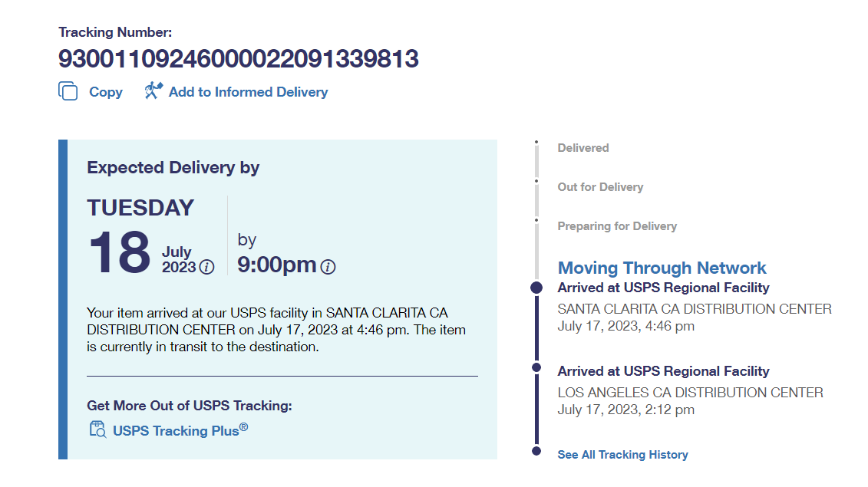Click the info icon next to 9:00pm

pos(328,267)
